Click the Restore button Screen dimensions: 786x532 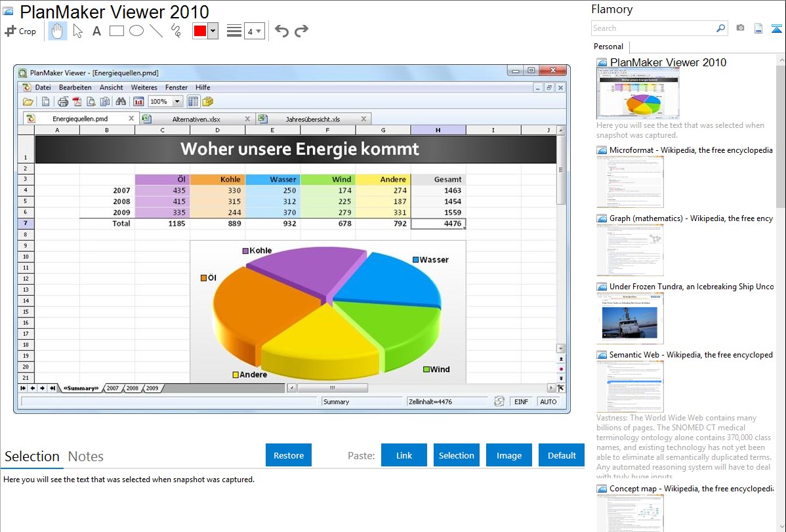289,455
